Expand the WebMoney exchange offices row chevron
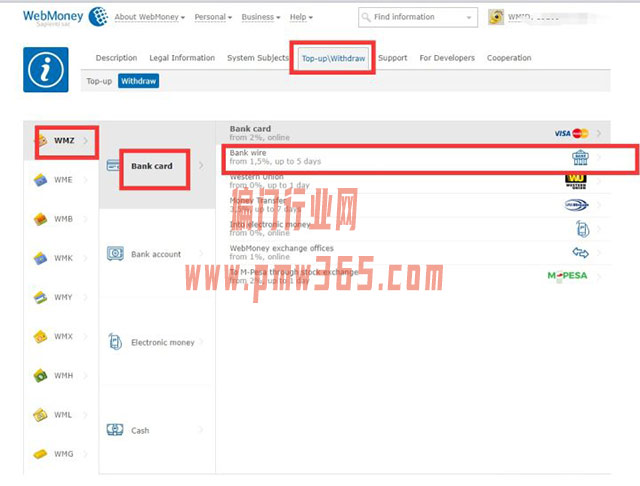The width and height of the screenshot is (640, 486). click(599, 253)
